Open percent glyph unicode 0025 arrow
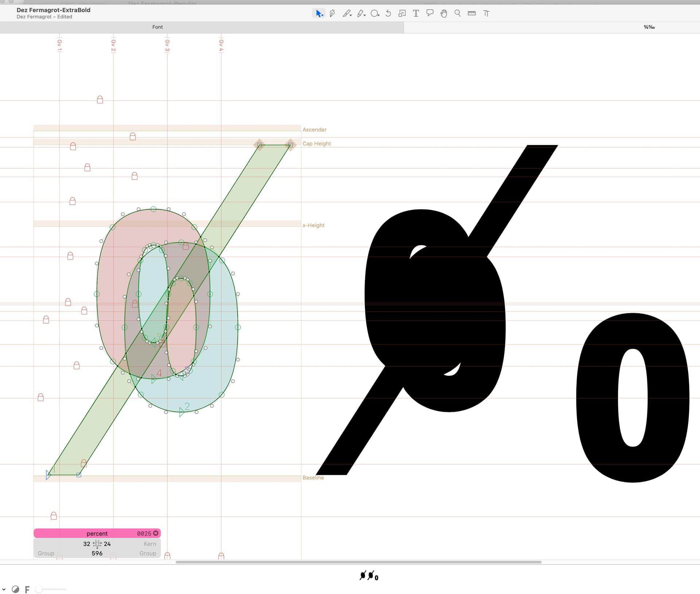The image size is (700, 594). 156,533
